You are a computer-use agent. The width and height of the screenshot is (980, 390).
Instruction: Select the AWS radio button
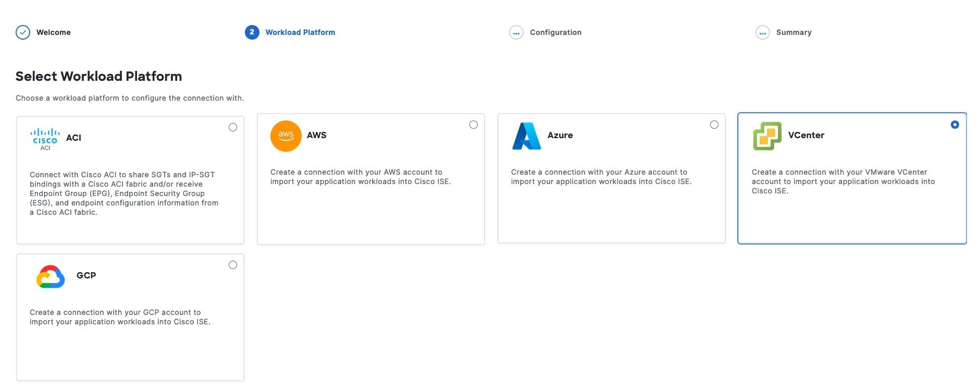[474, 125]
